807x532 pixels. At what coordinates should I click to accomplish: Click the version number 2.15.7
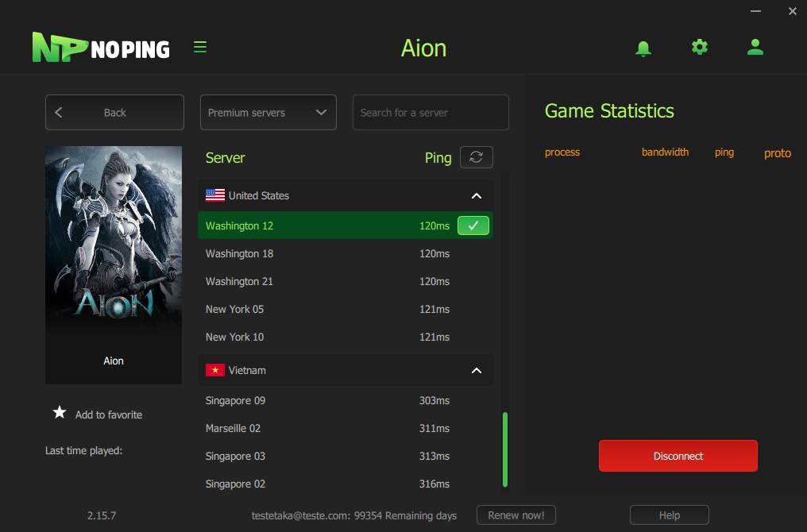click(x=102, y=515)
